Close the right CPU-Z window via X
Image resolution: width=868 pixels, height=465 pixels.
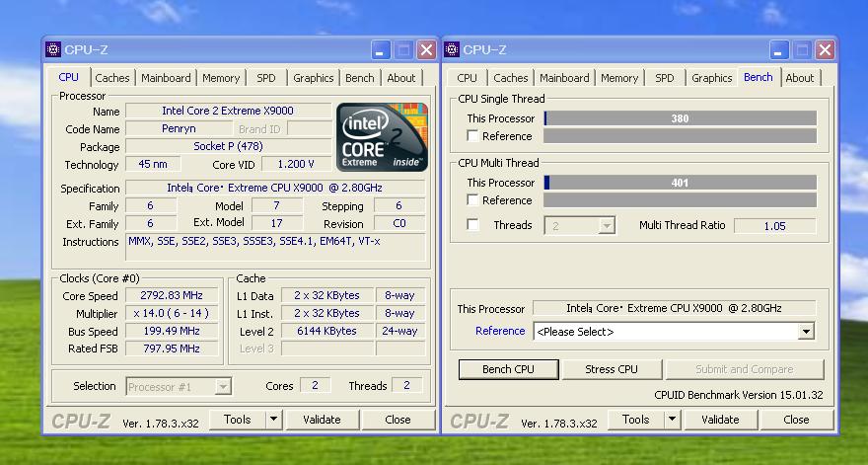[825, 49]
